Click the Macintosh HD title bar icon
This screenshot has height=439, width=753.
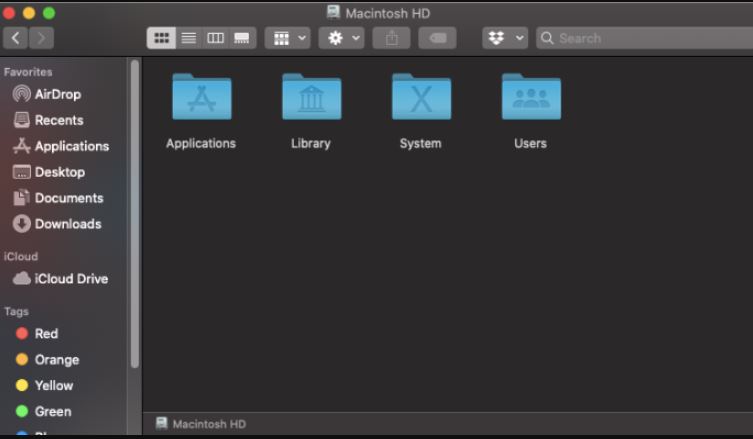click(333, 12)
